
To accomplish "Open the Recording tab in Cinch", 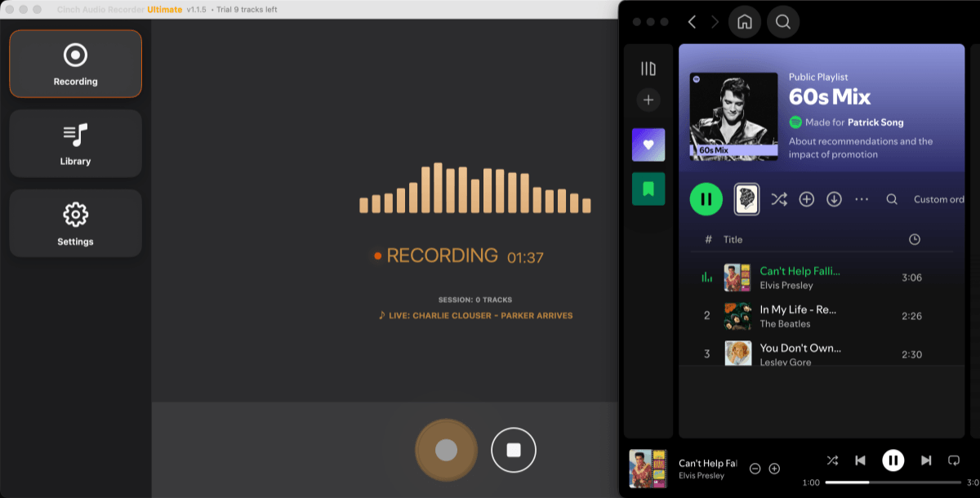I will 75,64.
